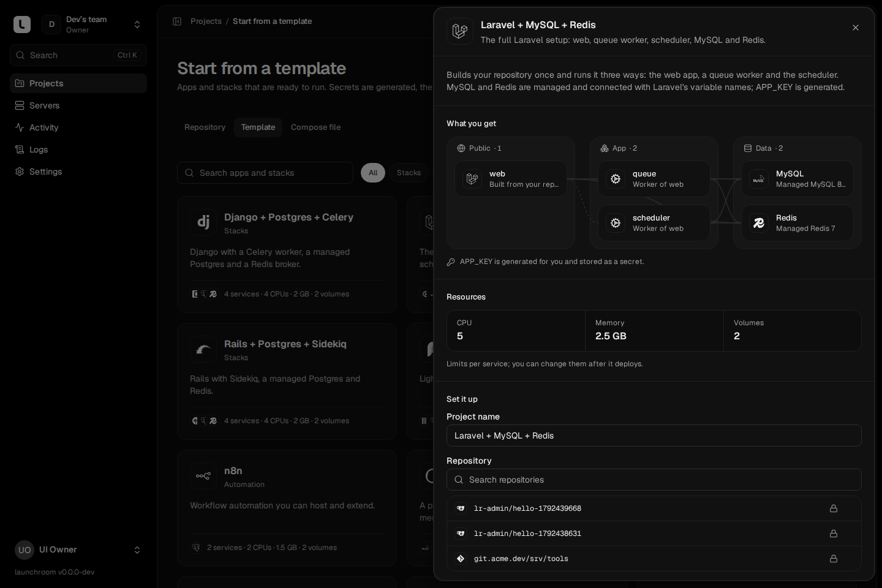Screen dimensions: 882x588
Task: Click the Redis service icon
Action: pos(759,223)
